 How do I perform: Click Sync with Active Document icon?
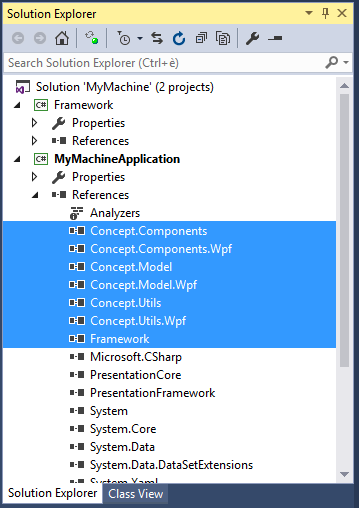(x=157, y=38)
